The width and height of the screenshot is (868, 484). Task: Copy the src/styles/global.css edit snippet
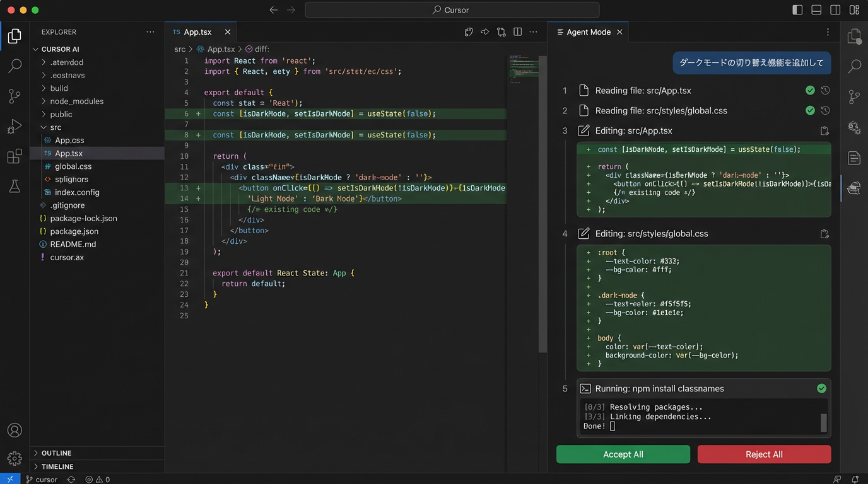click(824, 234)
